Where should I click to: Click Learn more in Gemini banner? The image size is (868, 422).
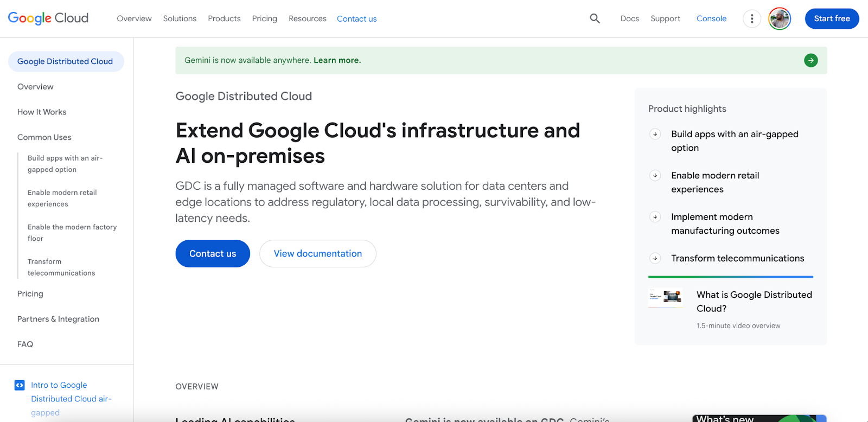(337, 60)
